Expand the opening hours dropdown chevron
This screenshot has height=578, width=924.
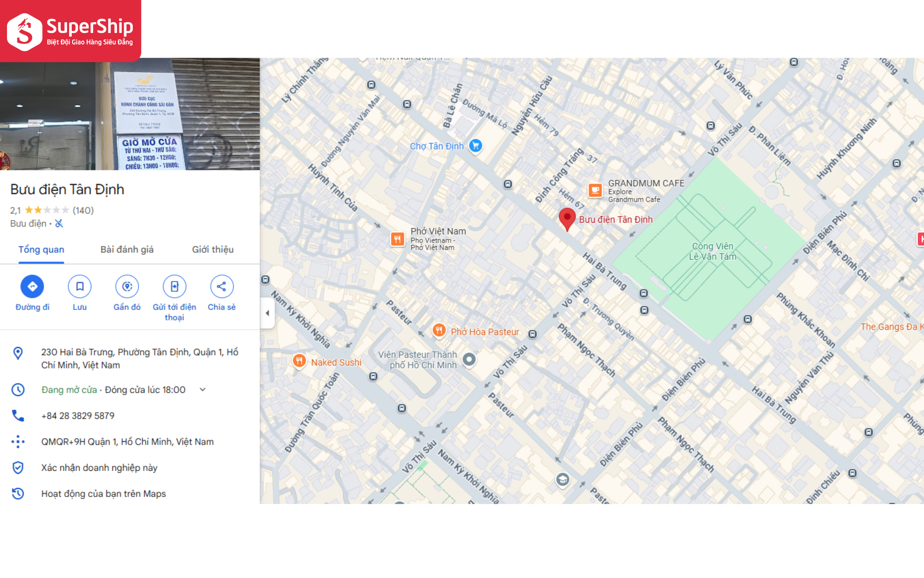coord(203,389)
